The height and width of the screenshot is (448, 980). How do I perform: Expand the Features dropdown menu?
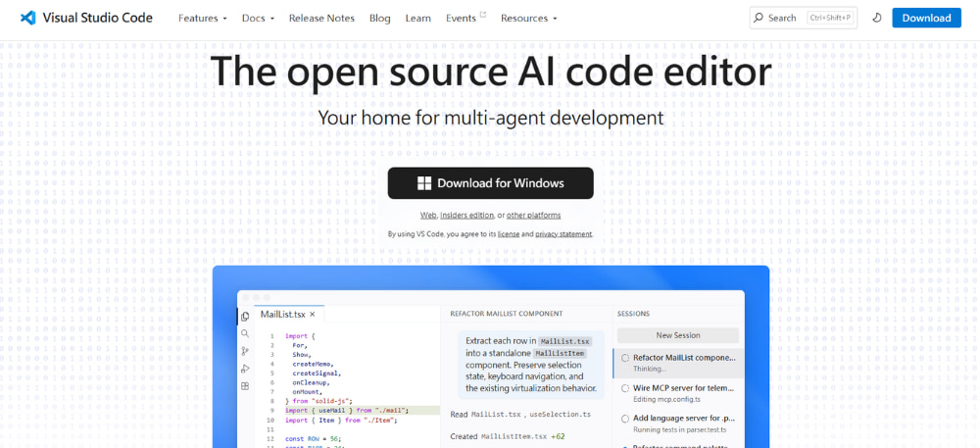(203, 18)
